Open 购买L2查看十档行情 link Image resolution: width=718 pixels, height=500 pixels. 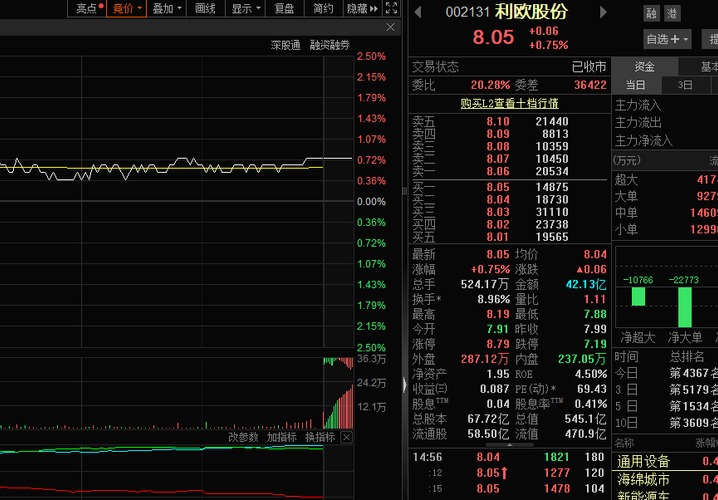tap(509, 103)
